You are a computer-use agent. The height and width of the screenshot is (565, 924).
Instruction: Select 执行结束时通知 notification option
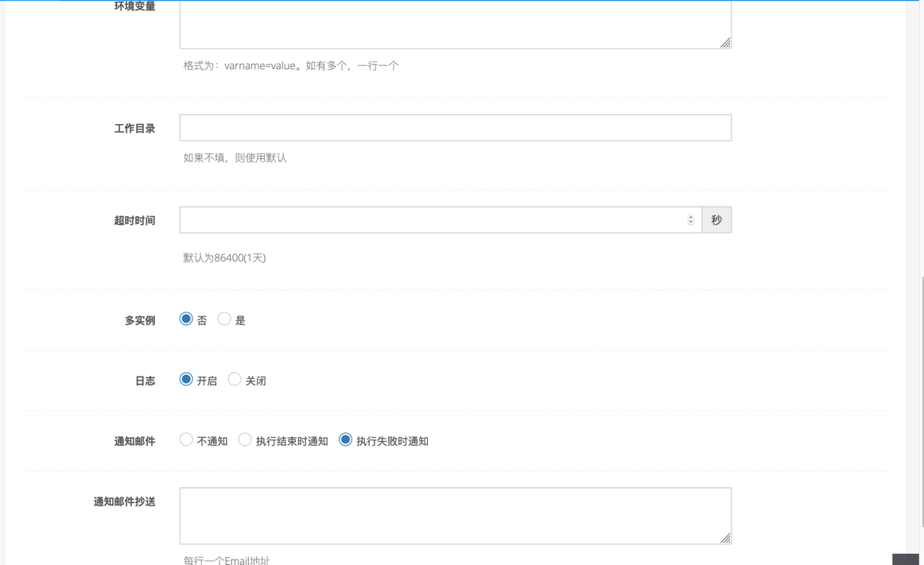point(245,439)
